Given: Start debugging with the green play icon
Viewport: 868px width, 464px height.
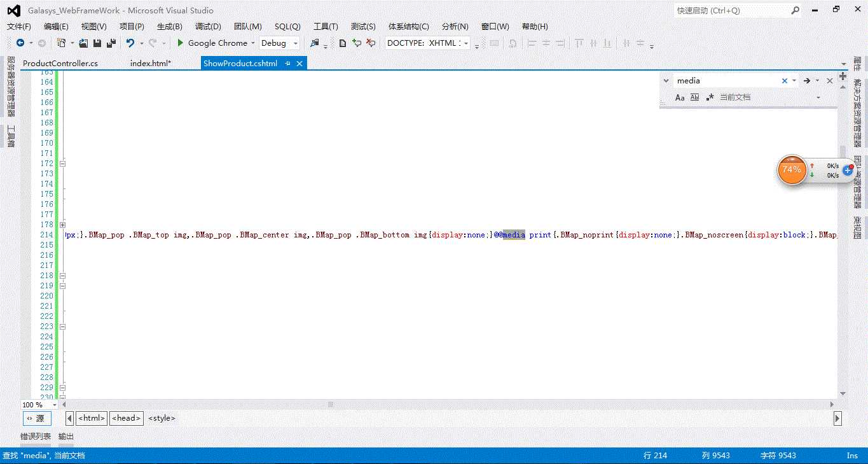Looking at the screenshot, I should 181,43.
